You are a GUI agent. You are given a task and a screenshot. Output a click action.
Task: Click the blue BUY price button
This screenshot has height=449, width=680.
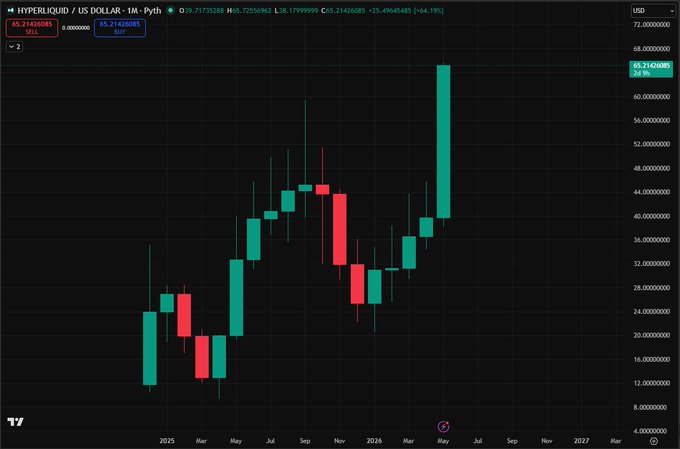(120, 28)
